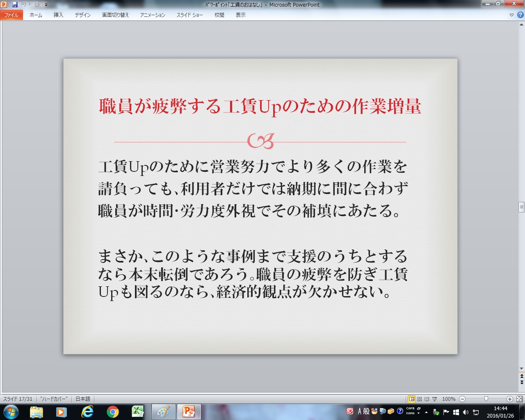Switch to Normal view using status bar icon
Viewport: 525px width, 420px height.
click(x=411, y=399)
